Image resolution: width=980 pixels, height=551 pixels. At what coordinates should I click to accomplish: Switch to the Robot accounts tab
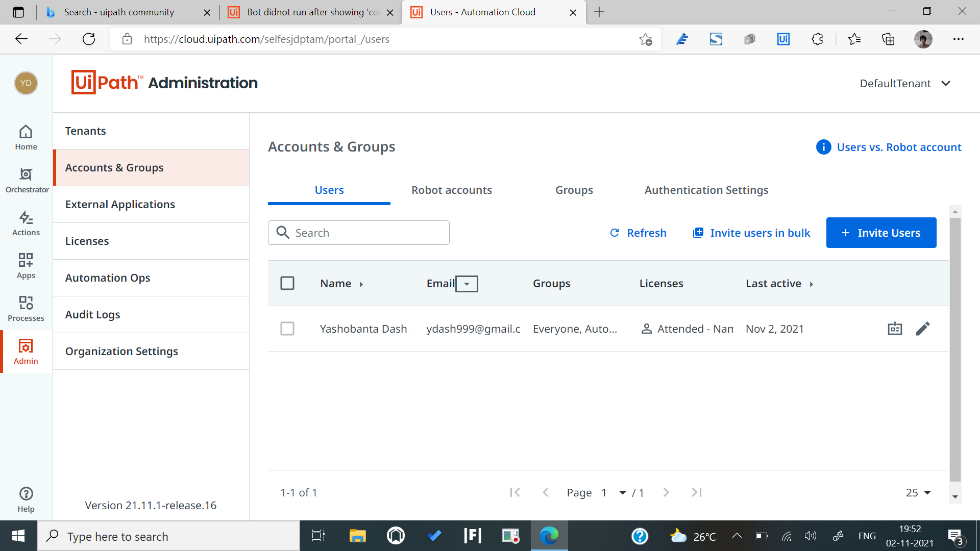(x=451, y=190)
